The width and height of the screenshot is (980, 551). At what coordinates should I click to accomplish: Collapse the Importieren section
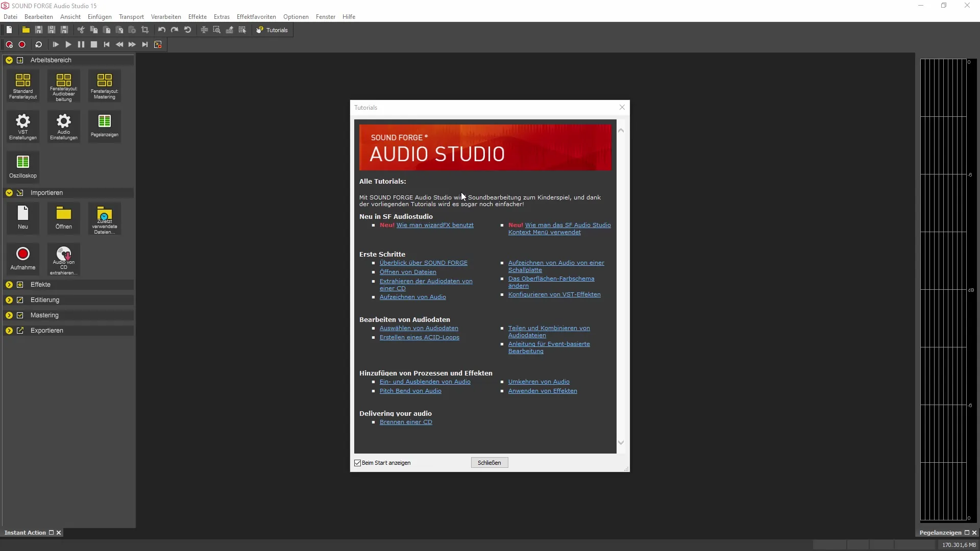tap(9, 192)
